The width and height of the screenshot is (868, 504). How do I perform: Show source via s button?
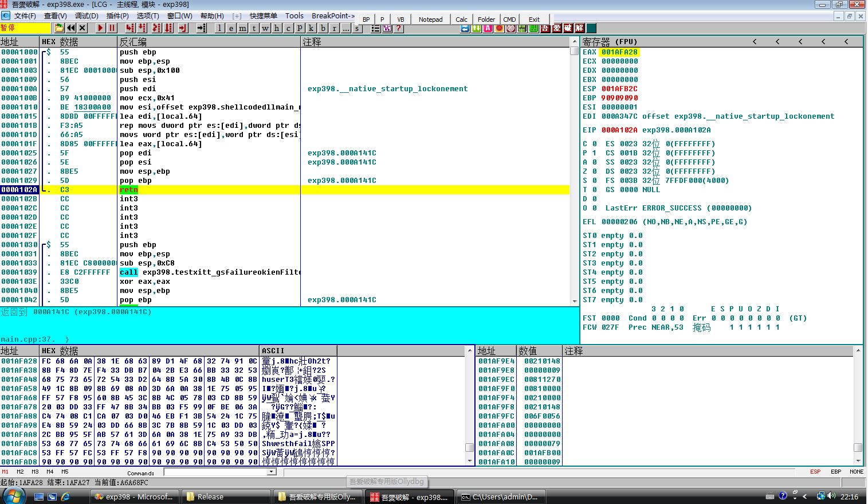tap(356, 28)
